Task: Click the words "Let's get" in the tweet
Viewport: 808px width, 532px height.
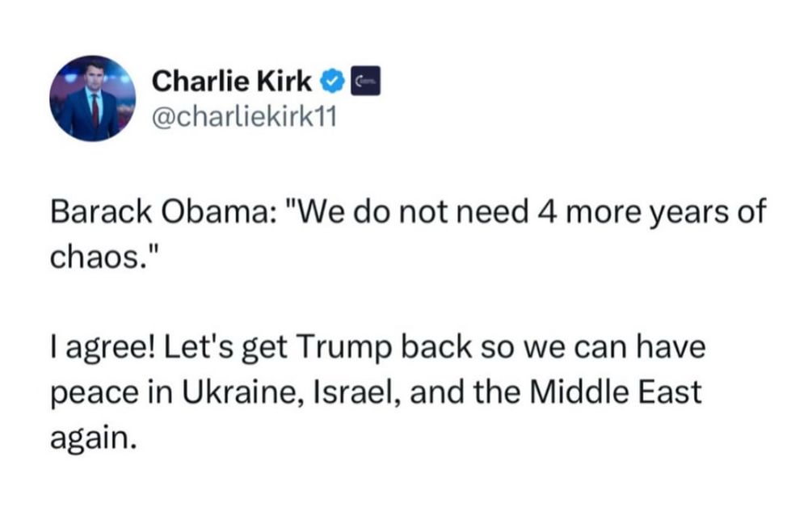Action: [x=225, y=347]
